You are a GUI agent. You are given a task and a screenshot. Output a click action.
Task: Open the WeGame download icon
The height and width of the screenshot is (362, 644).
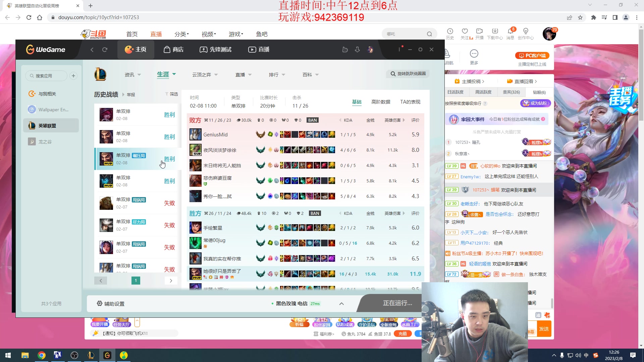(357, 50)
